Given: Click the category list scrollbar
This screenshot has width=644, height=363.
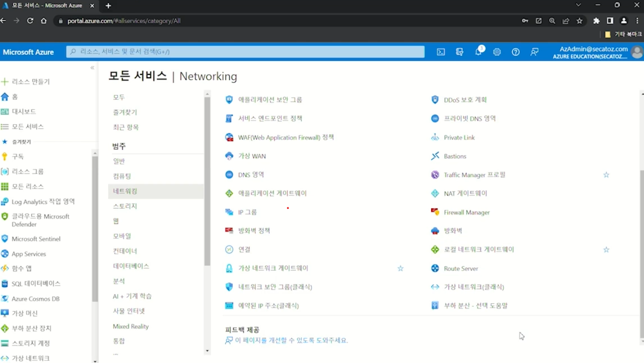Looking at the screenshot, I should point(207,182).
